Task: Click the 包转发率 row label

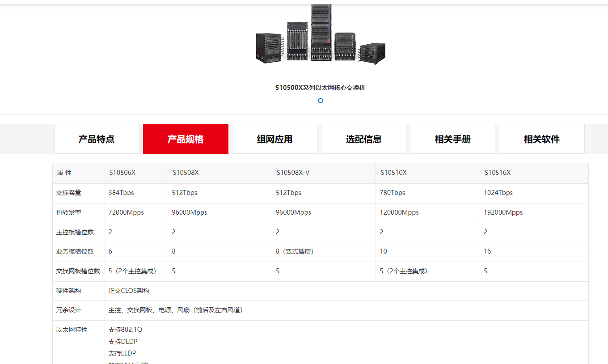Action: point(69,212)
